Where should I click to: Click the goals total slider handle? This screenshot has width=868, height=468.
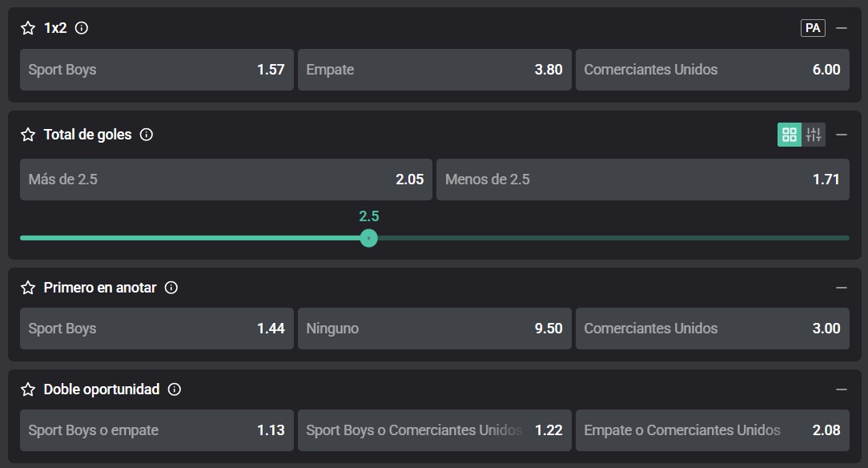(368, 238)
